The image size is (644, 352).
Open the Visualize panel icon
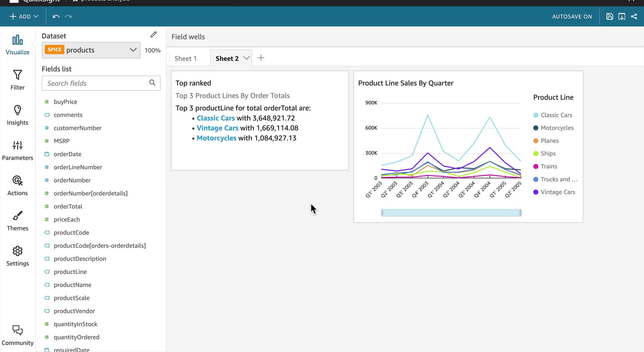(x=17, y=40)
